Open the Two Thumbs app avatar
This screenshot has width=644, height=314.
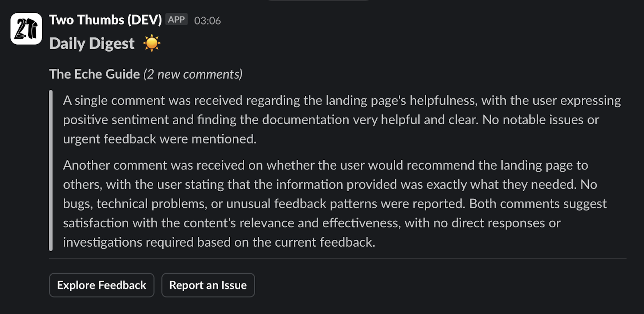click(x=26, y=29)
